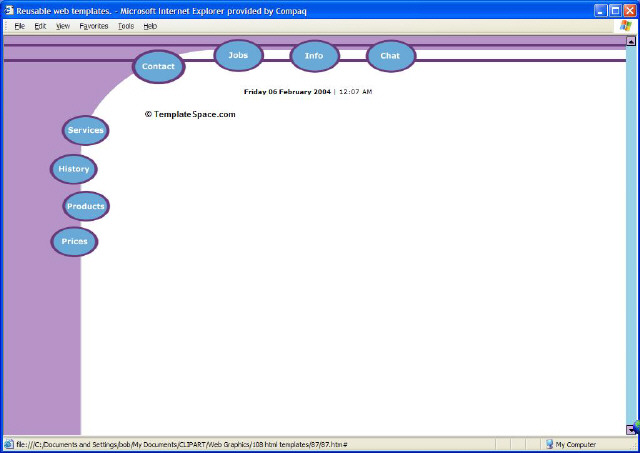
Task: Select the Jobs oval navigation button
Action: coord(238,56)
